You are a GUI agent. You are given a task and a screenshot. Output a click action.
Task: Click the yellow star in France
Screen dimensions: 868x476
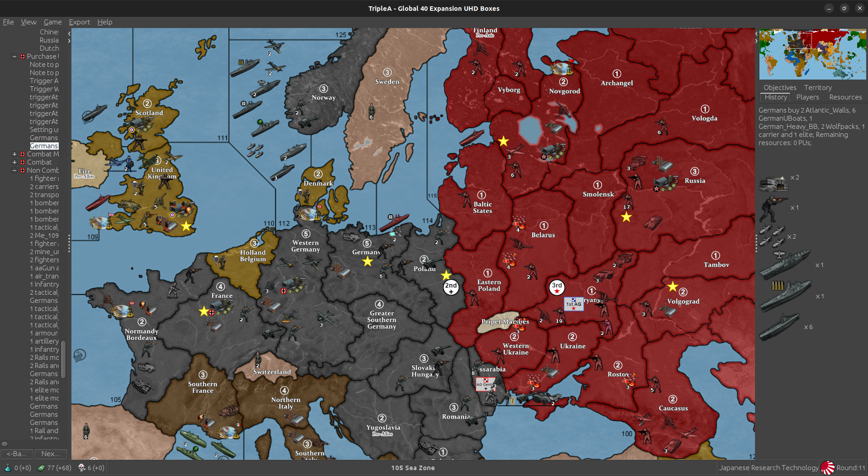point(204,311)
